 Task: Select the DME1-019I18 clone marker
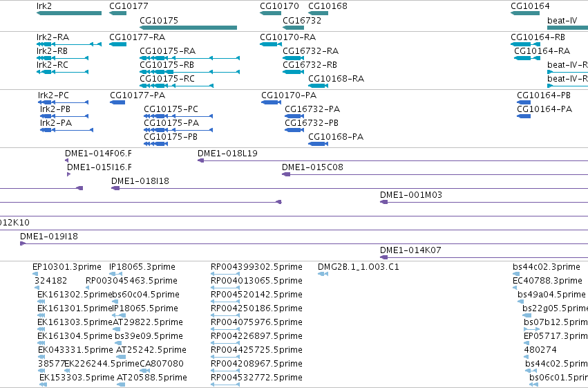(x=23, y=243)
